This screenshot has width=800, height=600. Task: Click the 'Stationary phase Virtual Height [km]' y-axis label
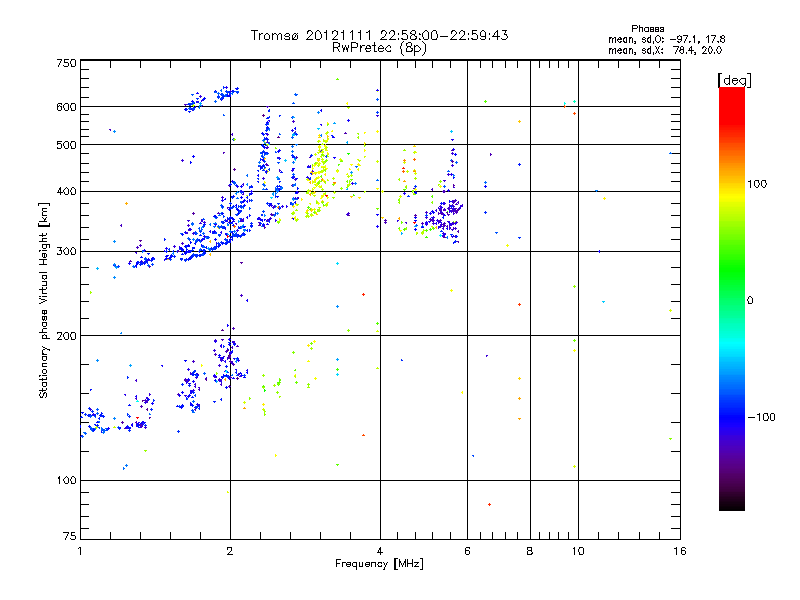[x=43, y=300]
